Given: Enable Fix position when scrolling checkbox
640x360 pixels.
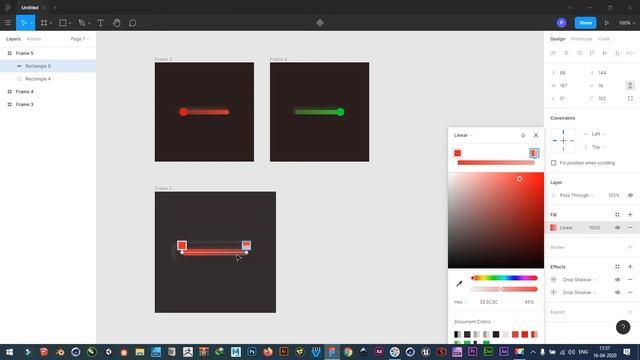Looking at the screenshot, I should tap(553, 163).
